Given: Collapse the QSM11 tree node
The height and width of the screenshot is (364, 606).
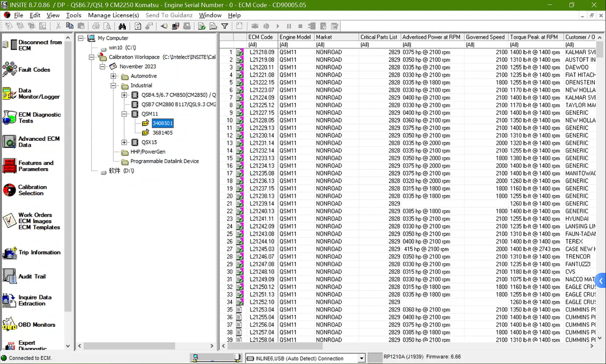Looking at the screenshot, I should [124, 114].
